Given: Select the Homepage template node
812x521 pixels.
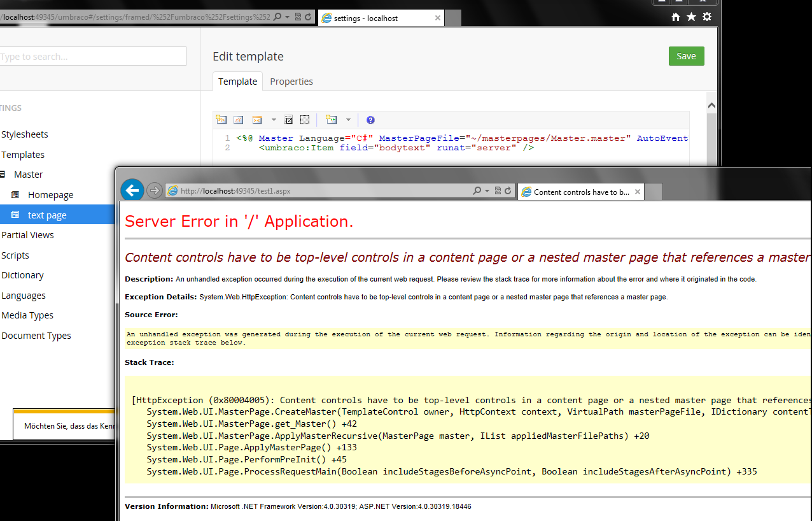Looking at the screenshot, I should pyautogui.click(x=51, y=195).
